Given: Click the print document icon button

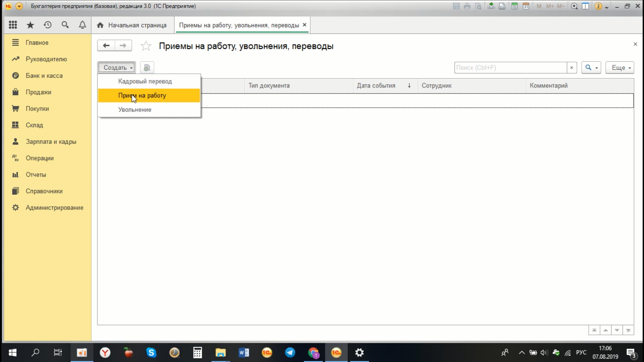Looking at the screenshot, I should tap(467, 6).
